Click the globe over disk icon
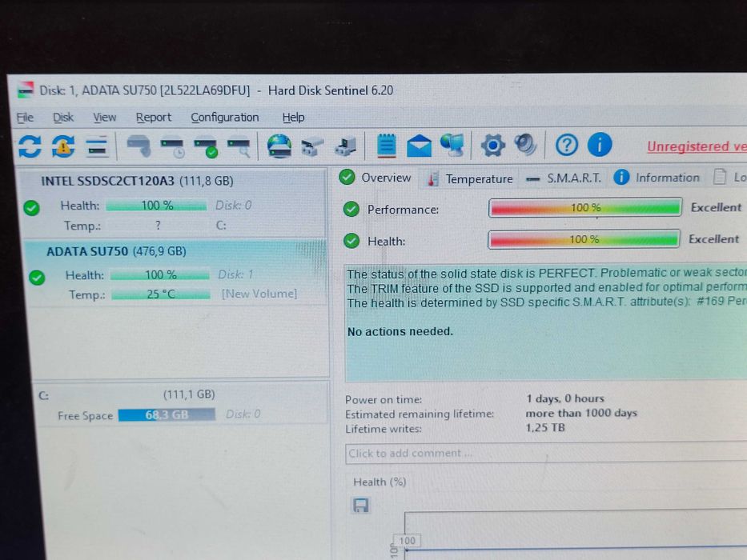Viewport: 747px width, 560px height. (x=279, y=146)
